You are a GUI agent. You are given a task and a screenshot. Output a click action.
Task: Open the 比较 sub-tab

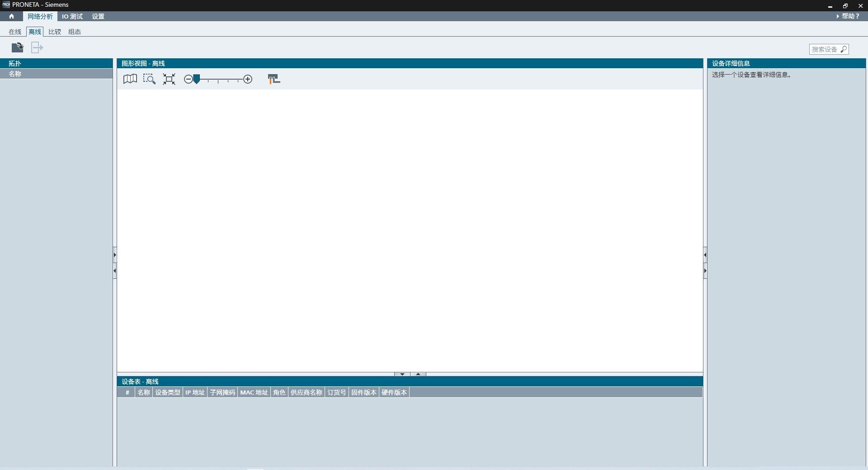pyautogui.click(x=55, y=32)
